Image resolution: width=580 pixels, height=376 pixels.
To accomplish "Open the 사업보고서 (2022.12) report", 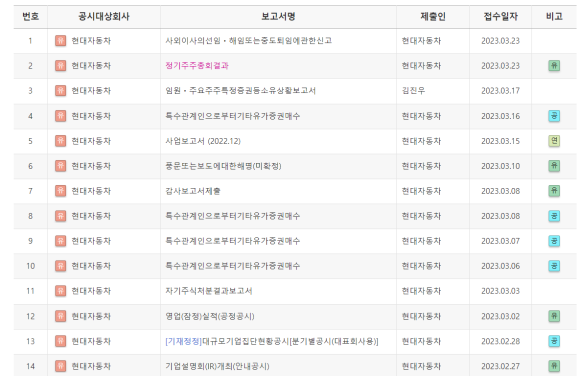I will coord(203,141).
